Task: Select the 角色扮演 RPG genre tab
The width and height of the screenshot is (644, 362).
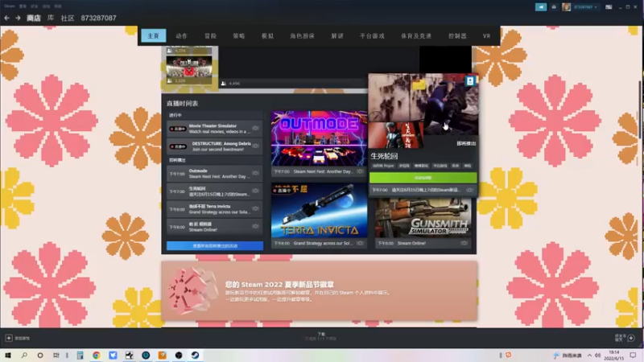Action: (x=303, y=35)
